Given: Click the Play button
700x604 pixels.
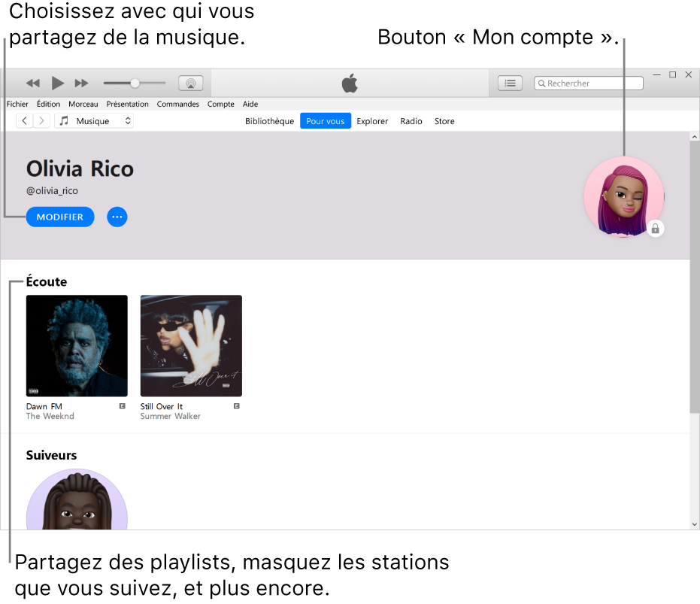Looking at the screenshot, I should pyautogui.click(x=58, y=83).
